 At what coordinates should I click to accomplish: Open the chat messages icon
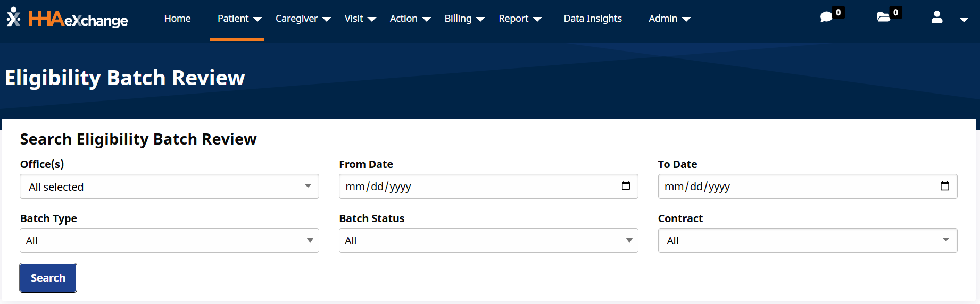pos(826,18)
